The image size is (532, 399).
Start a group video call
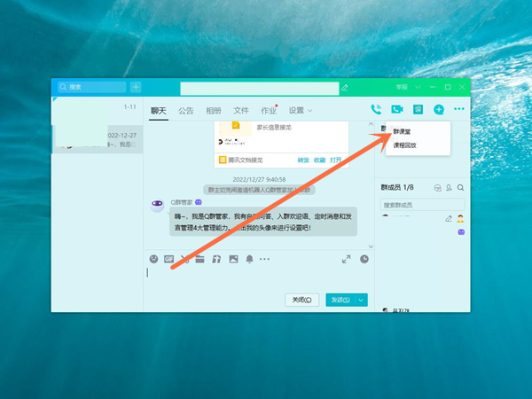pos(396,110)
